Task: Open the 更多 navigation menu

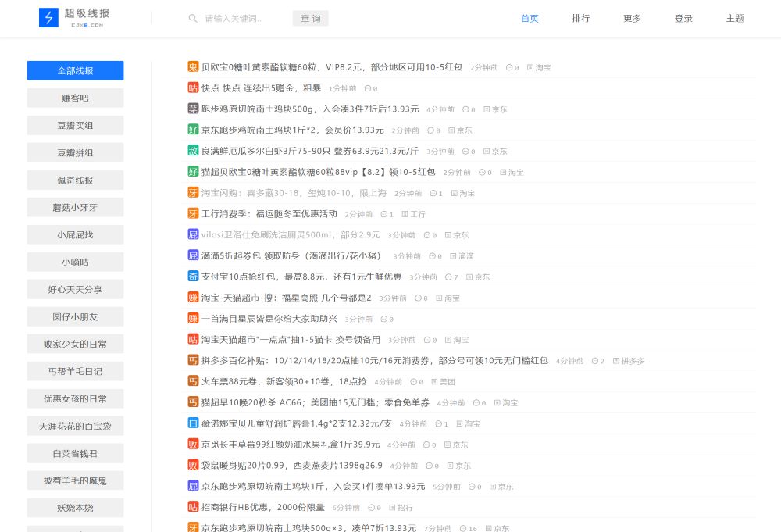Action: click(x=632, y=18)
